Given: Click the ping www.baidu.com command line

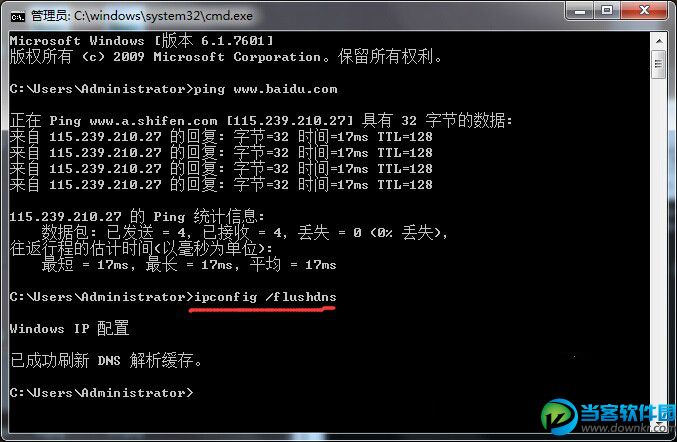Looking at the screenshot, I should coord(174,89).
